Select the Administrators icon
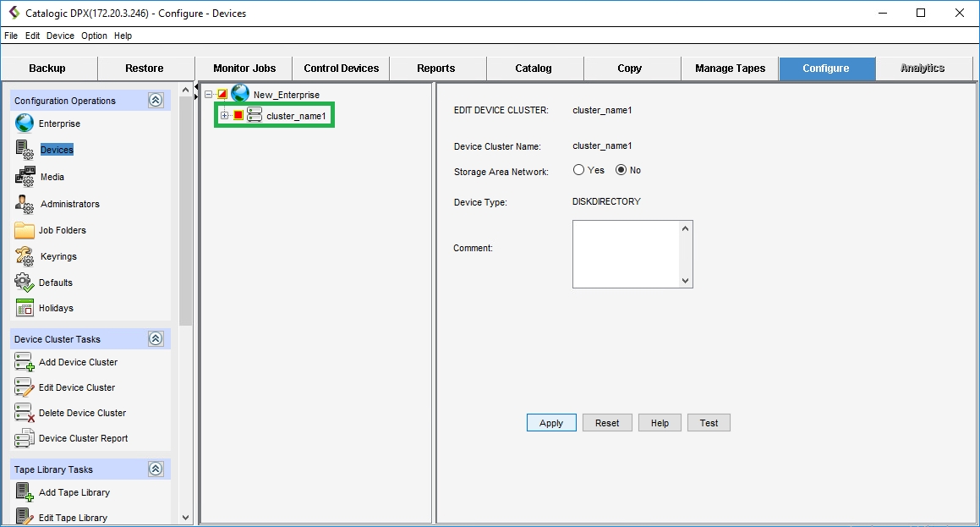980x527 pixels. click(25, 204)
